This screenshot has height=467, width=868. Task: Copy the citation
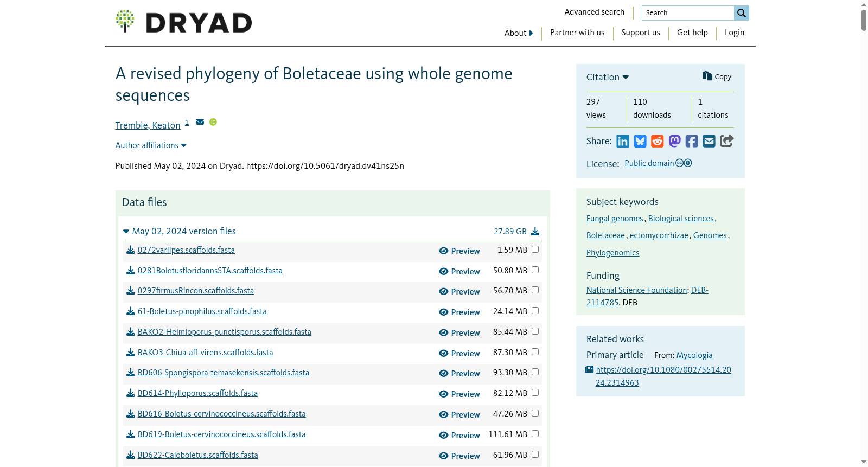[717, 76]
